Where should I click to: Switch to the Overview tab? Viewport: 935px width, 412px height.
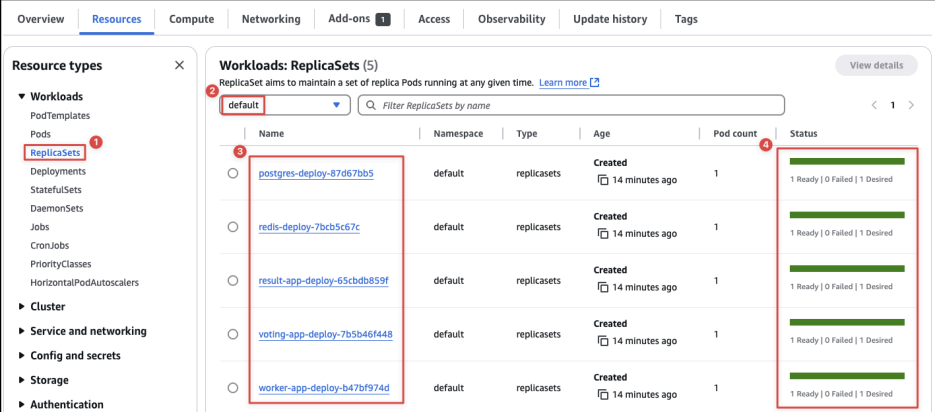point(41,19)
